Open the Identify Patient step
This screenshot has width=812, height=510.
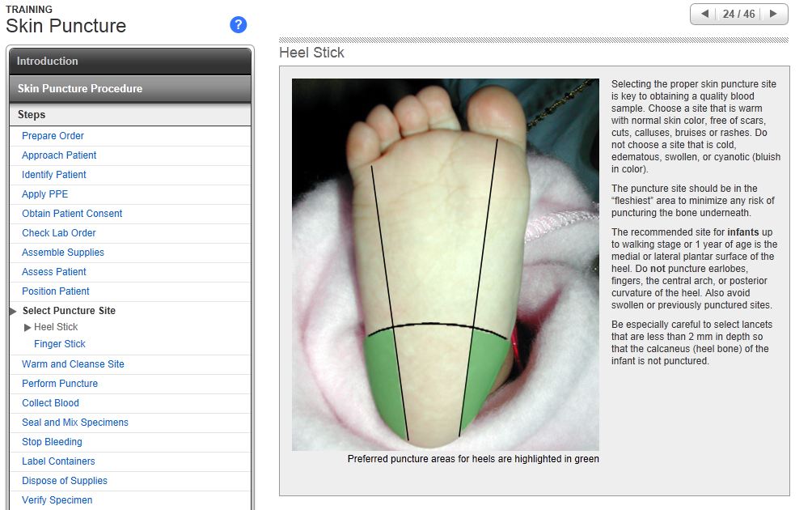tap(54, 175)
